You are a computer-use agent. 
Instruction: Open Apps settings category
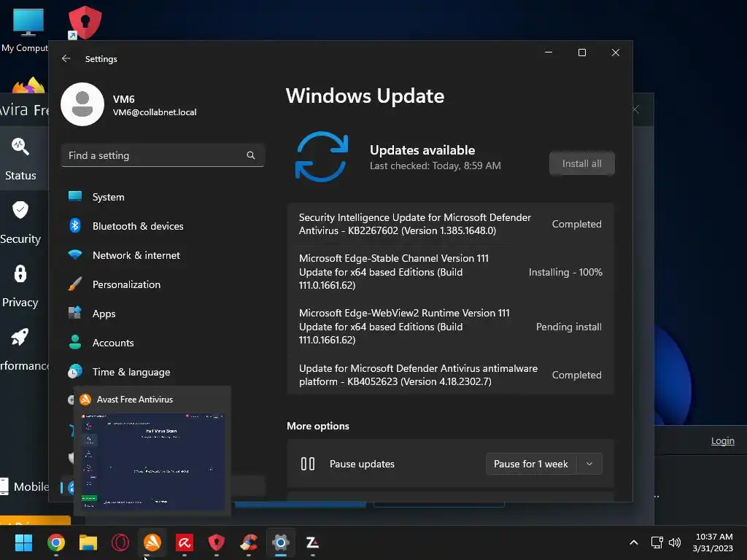(x=163, y=314)
